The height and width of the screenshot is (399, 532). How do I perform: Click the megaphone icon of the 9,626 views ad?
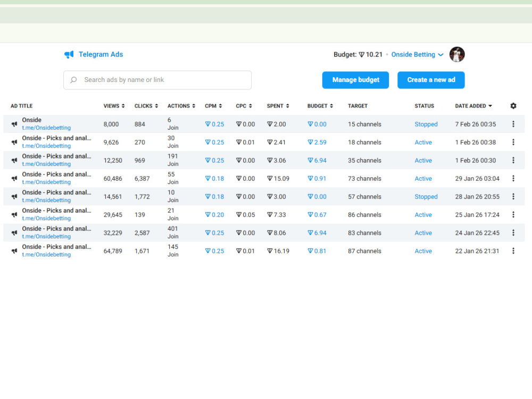[x=14, y=142]
